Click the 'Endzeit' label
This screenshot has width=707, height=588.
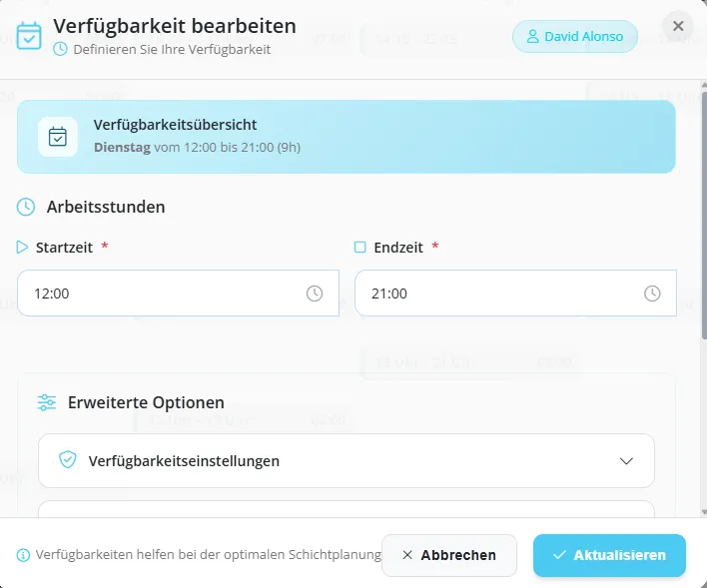[398, 248]
